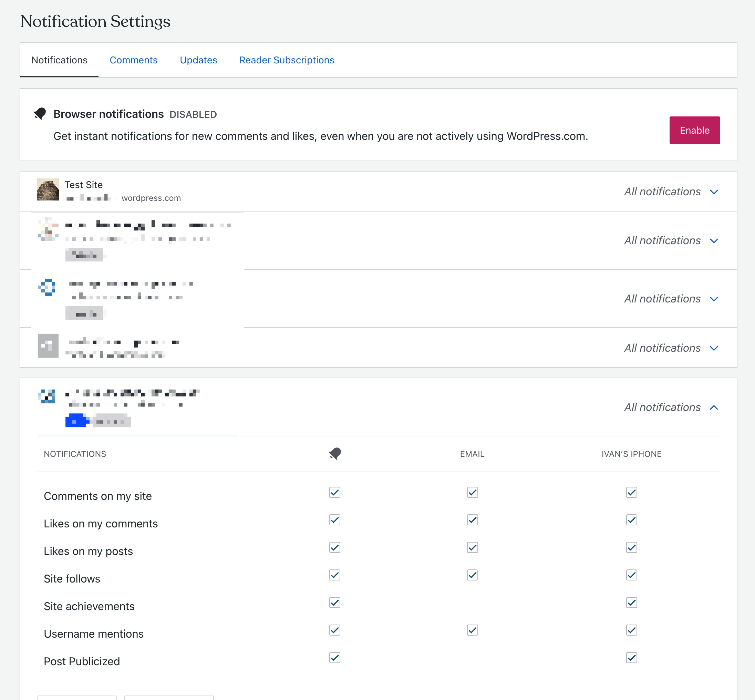Expand fourth site's All notifications dropdown
Viewport: 755px width, 700px height.
pos(671,348)
